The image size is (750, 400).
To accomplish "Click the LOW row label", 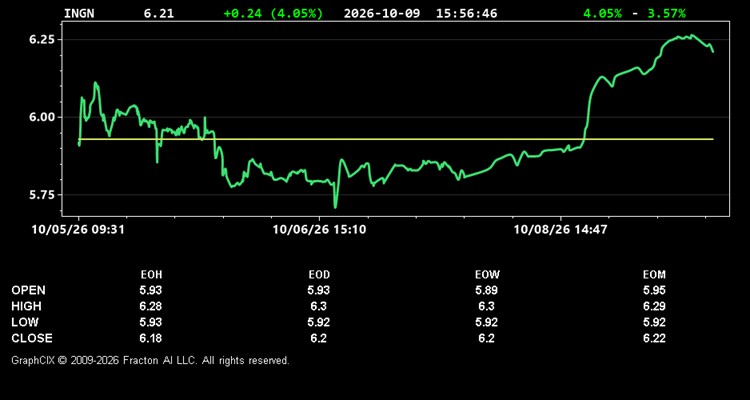I will (25, 322).
